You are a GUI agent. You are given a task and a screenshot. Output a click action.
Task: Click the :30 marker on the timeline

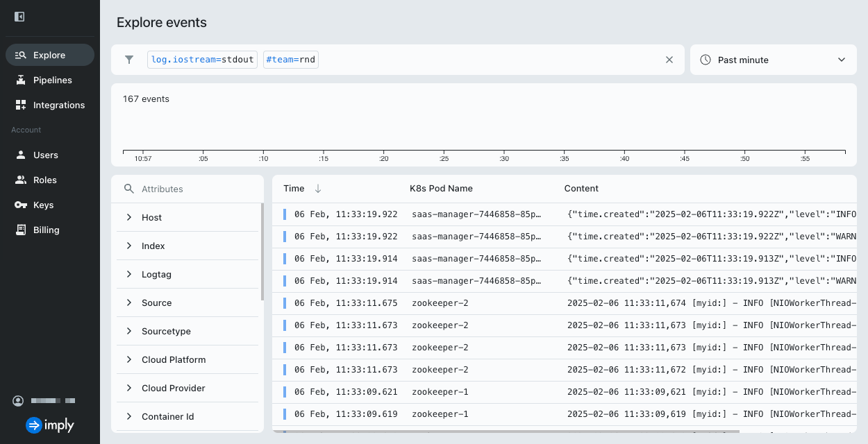click(x=504, y=158)
